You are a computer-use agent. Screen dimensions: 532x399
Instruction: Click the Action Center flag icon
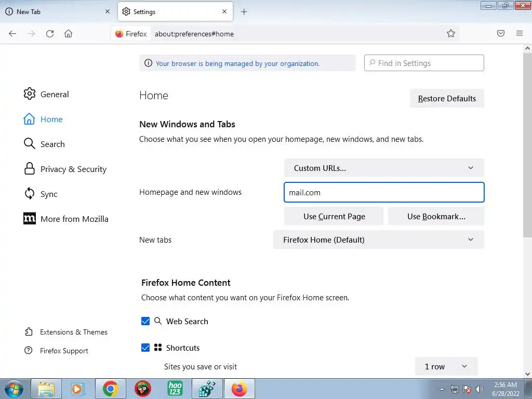click(467, 389)
